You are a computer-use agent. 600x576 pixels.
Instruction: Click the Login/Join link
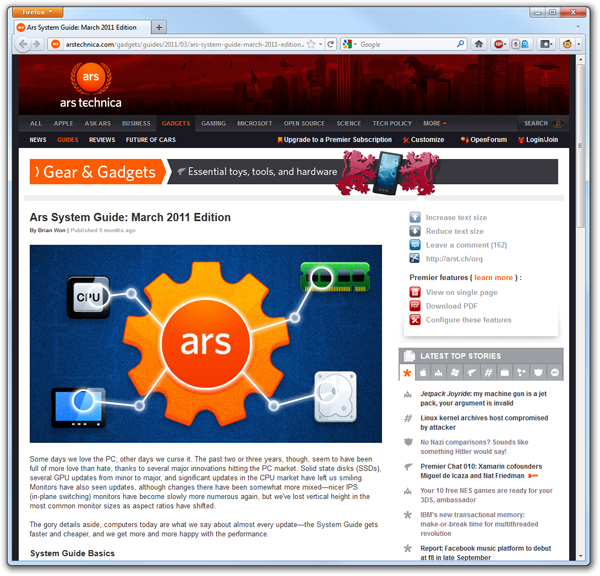click(x=538, y=140)
